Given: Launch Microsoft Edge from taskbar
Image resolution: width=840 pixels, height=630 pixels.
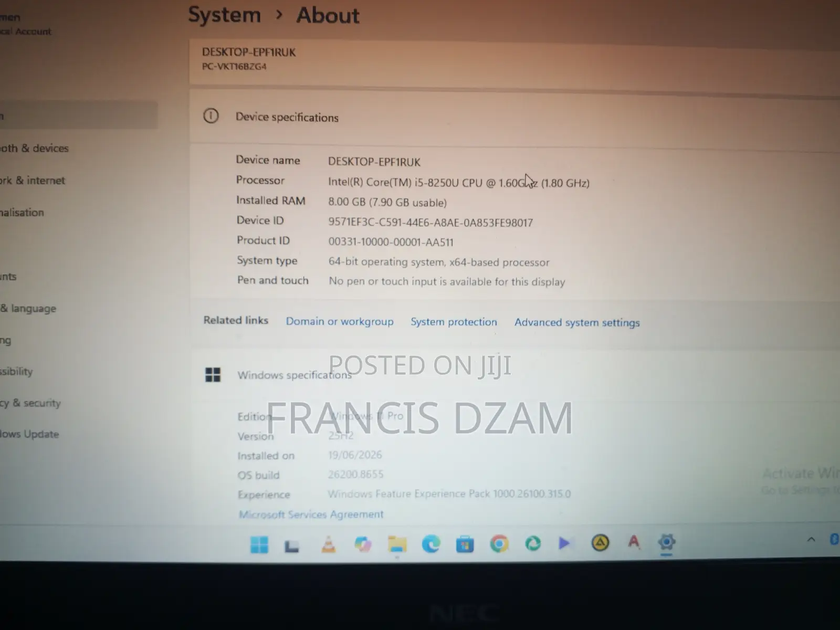Looking at the screenshot, I should pos(431,544).
